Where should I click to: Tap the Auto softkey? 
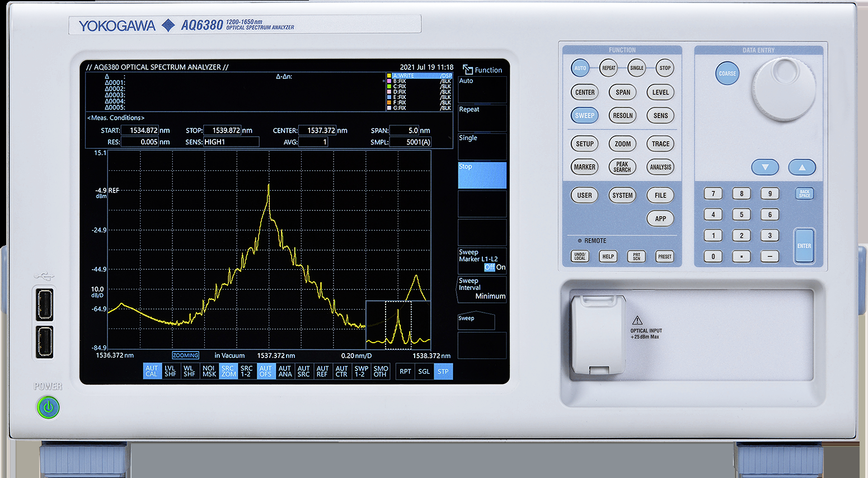coord(482,90)
